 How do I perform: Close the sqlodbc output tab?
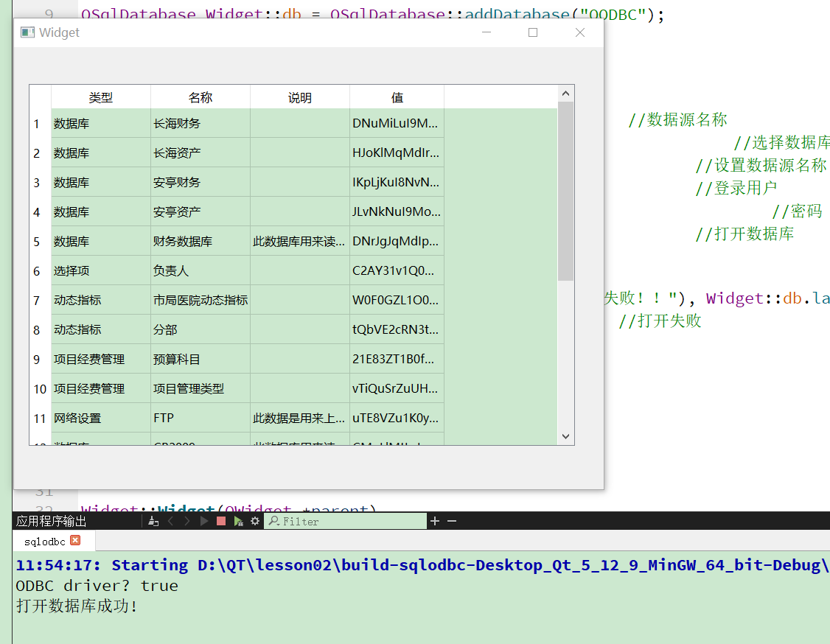(74, 541)
